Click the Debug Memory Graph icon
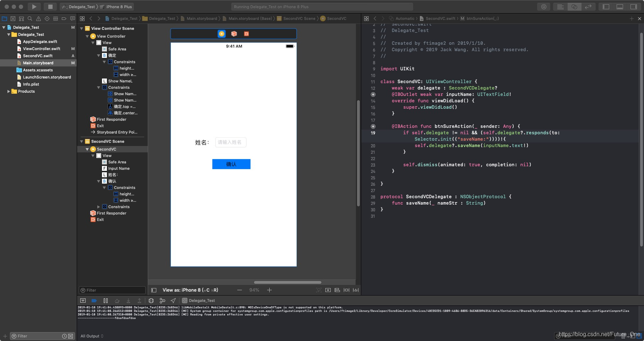Screen dimensions: 644x341 [x=162, y=301]
